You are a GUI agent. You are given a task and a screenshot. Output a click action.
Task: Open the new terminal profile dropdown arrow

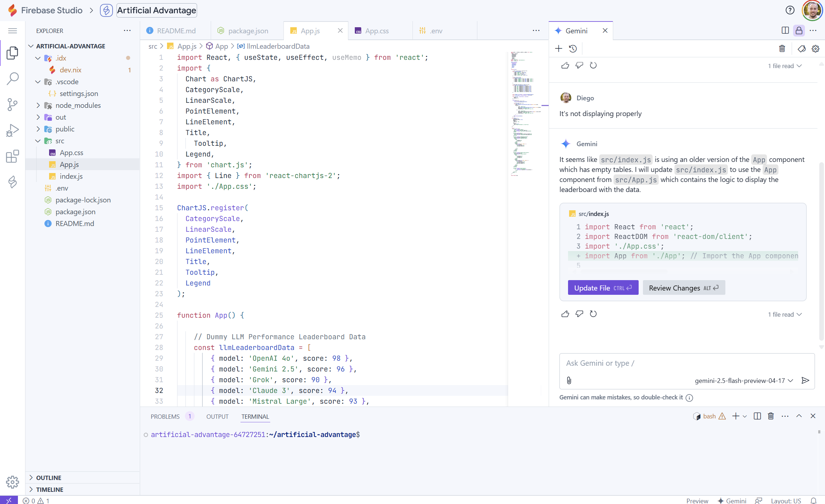click(x=745, y=416)
